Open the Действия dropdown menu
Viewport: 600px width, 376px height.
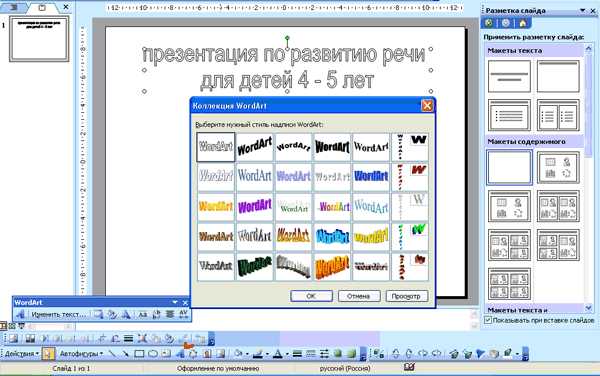click(21, 354)
